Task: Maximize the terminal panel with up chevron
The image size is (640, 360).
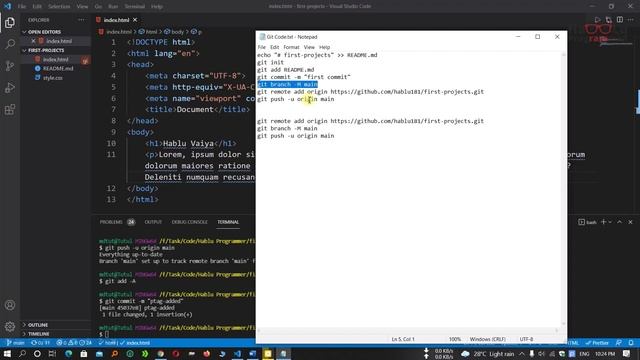Action: tap(620, 222)
